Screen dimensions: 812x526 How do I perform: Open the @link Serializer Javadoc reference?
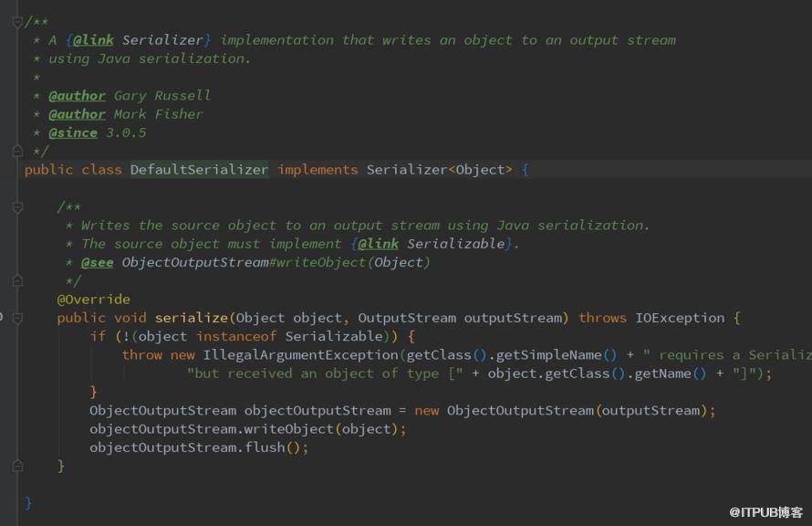(x=139, y=40)
